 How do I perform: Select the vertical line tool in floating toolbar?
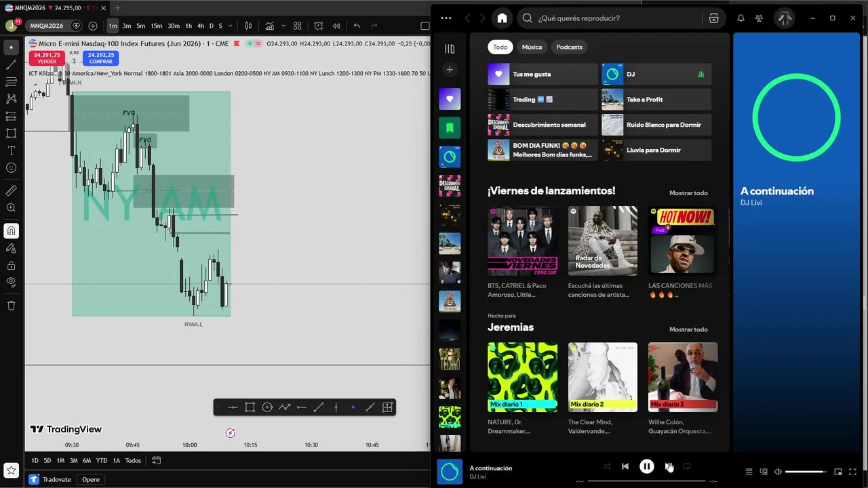pos(336,407)
